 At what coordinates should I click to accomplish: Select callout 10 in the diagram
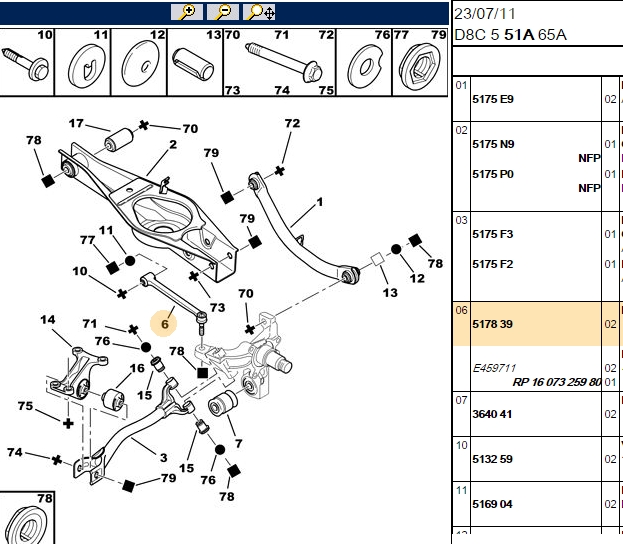click(x=80, y=271)
